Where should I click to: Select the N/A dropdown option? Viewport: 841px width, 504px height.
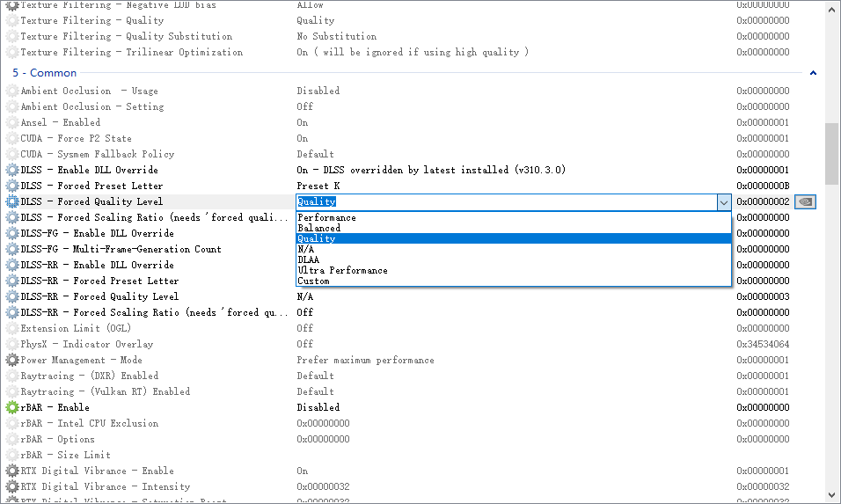tap(305, 249)
